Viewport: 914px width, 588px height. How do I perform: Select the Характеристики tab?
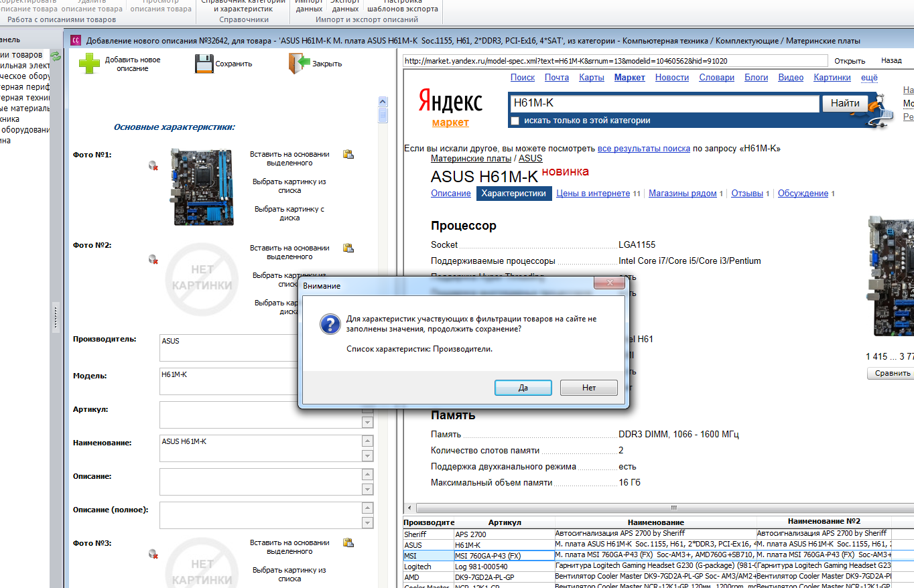click(514, 194)
